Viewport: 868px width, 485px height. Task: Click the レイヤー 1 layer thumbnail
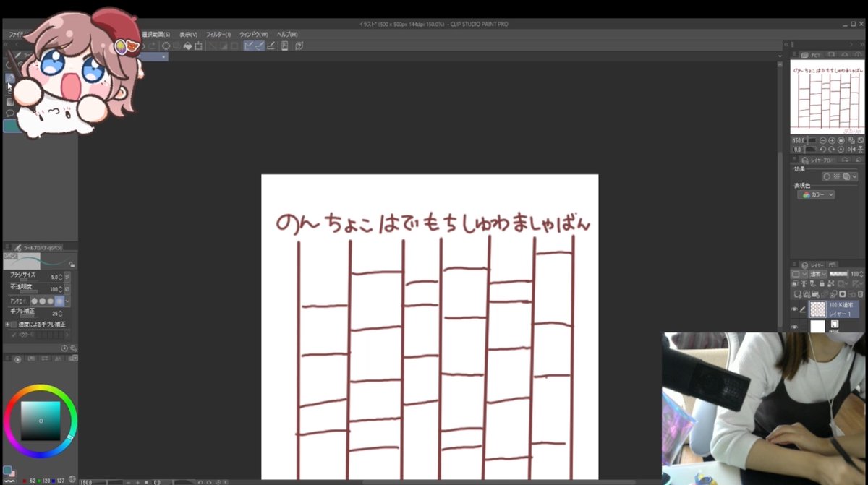tap(817, 309)
